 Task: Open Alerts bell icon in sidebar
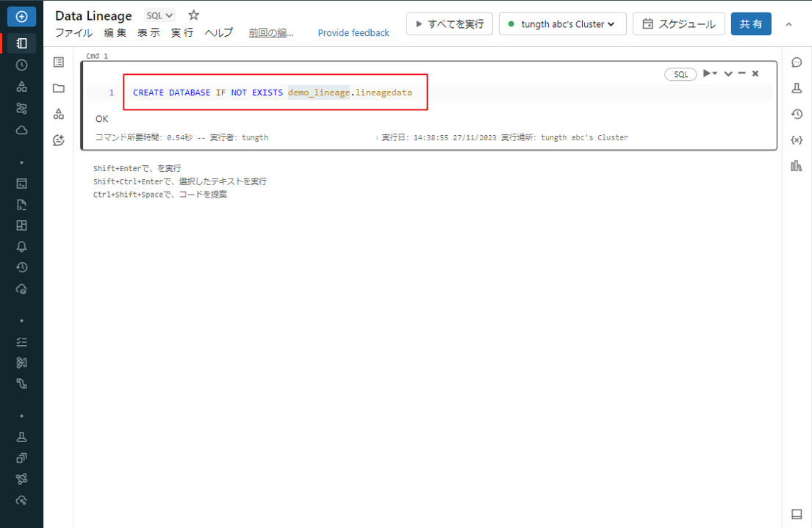[21, 247]
